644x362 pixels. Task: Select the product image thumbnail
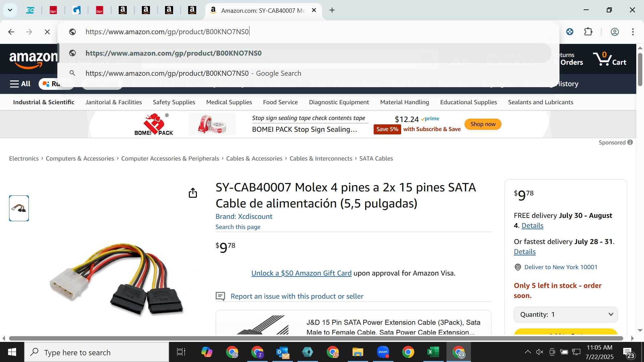coord(19,208)
